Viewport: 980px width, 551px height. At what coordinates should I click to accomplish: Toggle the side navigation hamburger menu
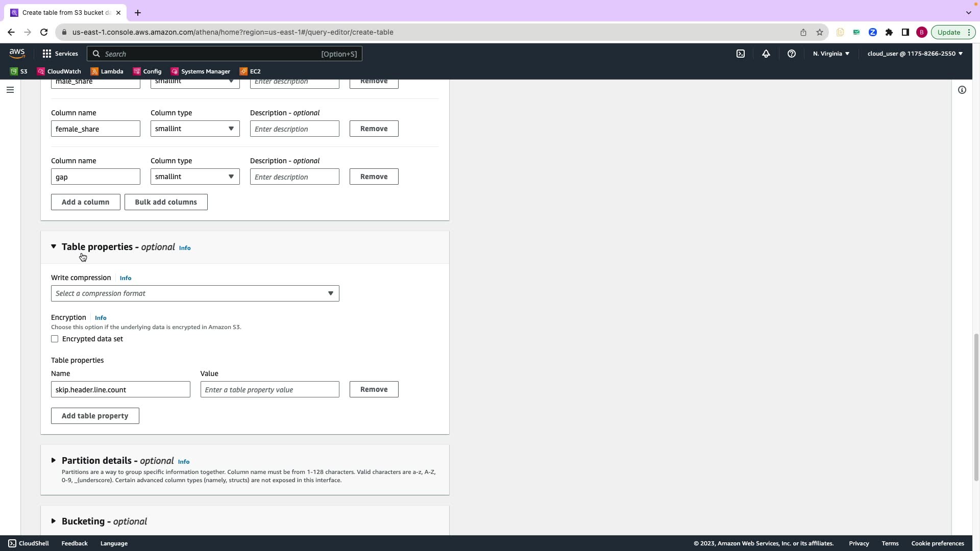point(10,90)
